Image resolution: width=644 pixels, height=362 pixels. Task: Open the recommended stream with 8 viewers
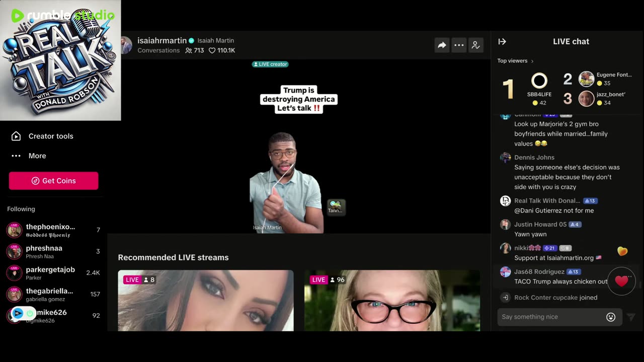tap(206, 301)
